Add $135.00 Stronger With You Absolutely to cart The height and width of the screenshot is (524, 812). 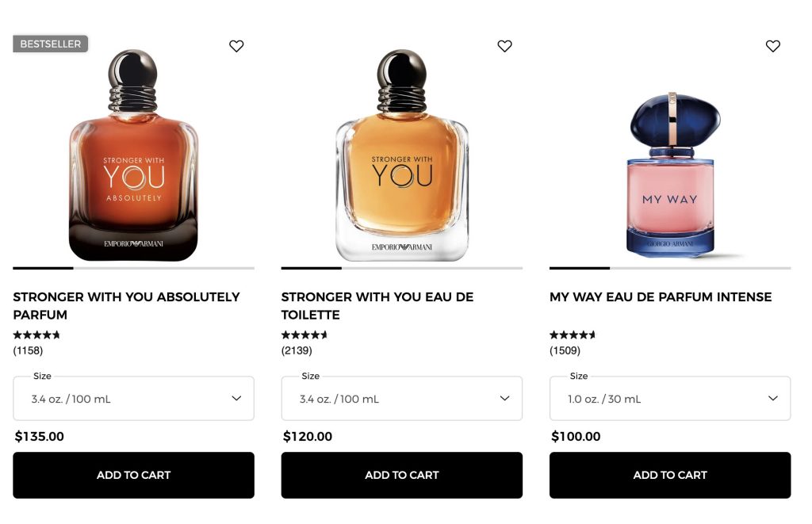click(133, 475)
